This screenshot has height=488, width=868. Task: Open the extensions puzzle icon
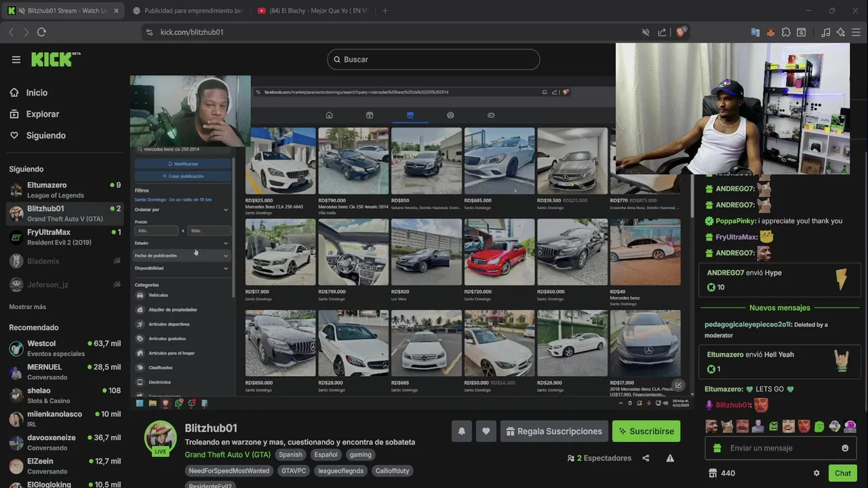click(786, 32)
